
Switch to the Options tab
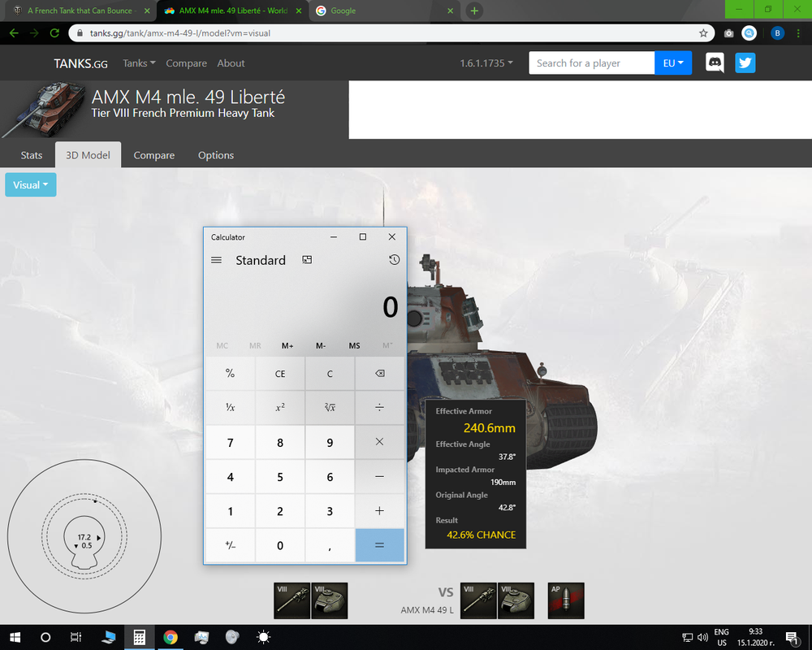(x=216, y=155)
